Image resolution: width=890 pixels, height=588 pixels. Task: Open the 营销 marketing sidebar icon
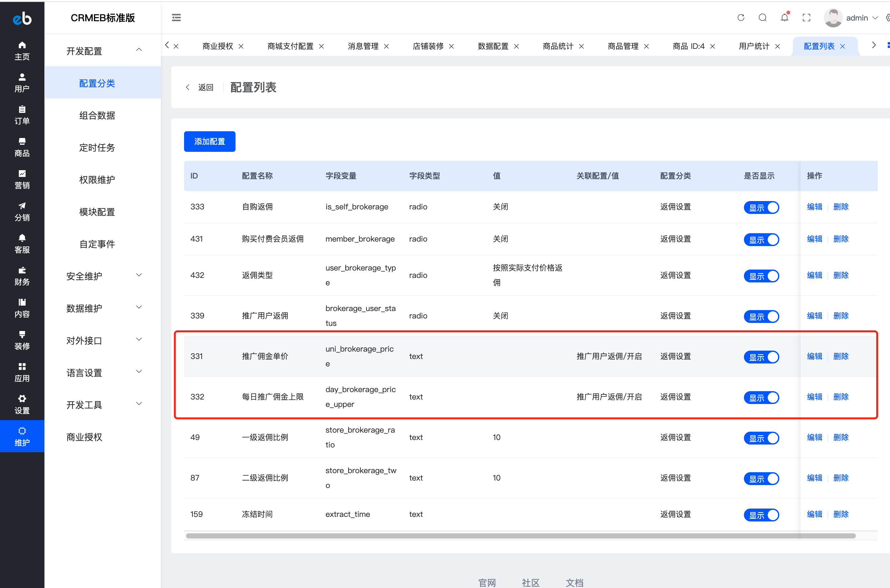click(x=22, y=179)
